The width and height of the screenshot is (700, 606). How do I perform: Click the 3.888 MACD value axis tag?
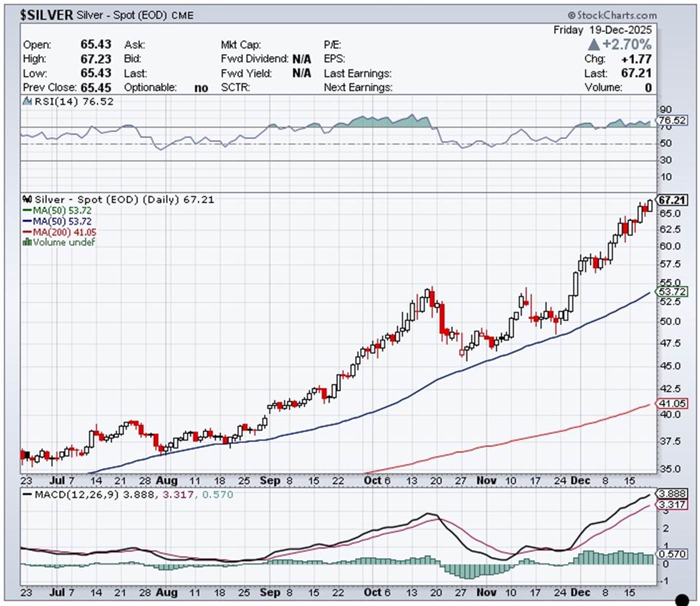coord(672,493)
